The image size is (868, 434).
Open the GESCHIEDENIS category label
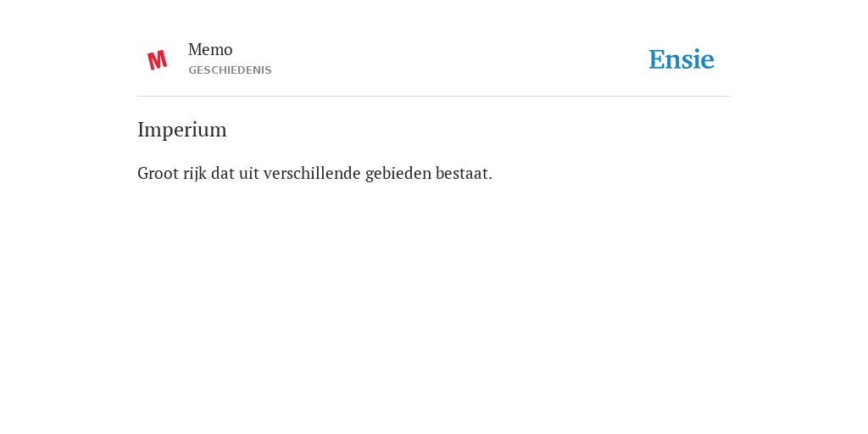point(230,70)
